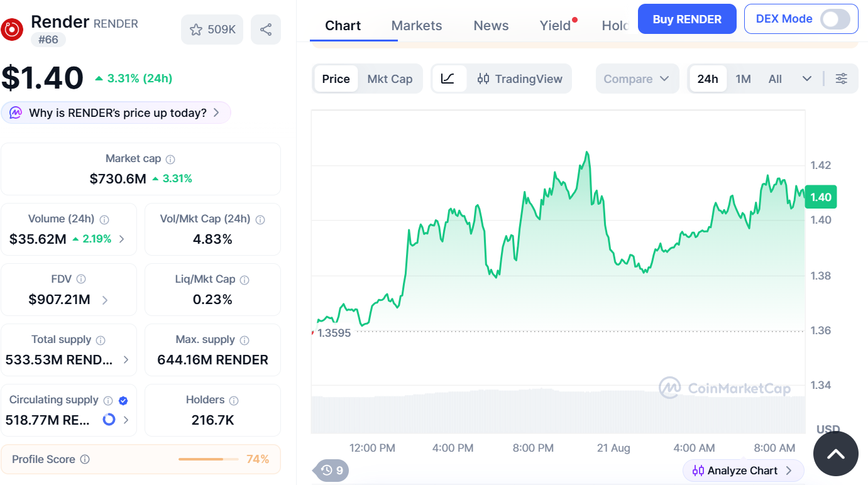The width and height of the screenshot is (868, 485).
Task: Click the Buy RENDER button
Action: (x=687, y=19)
